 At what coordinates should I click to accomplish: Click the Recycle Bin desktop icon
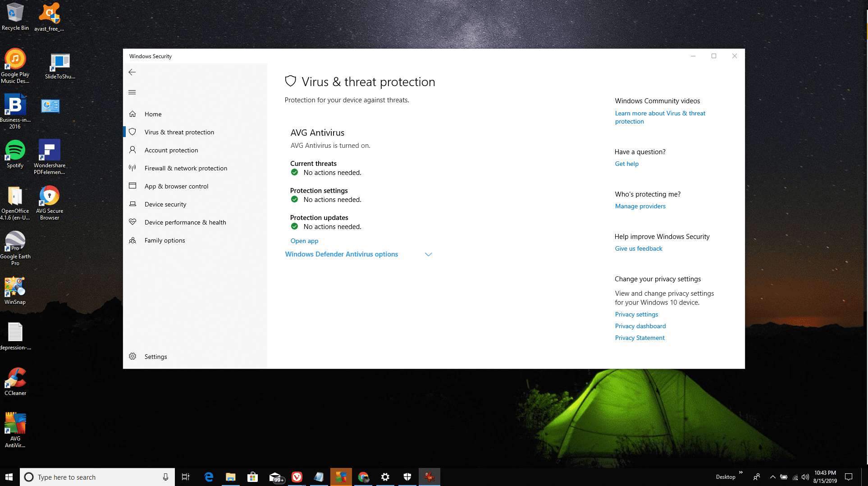(x=15, y=17)
